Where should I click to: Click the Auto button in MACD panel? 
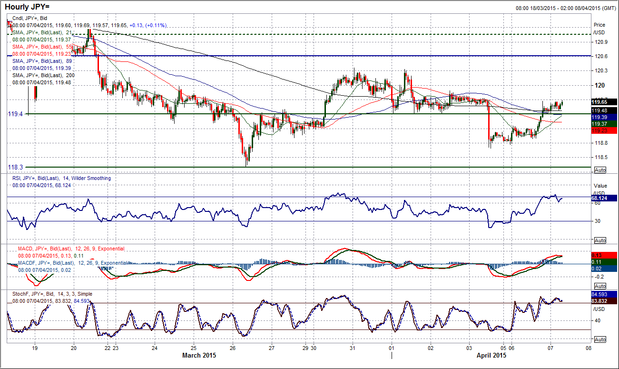click(600, 286)
